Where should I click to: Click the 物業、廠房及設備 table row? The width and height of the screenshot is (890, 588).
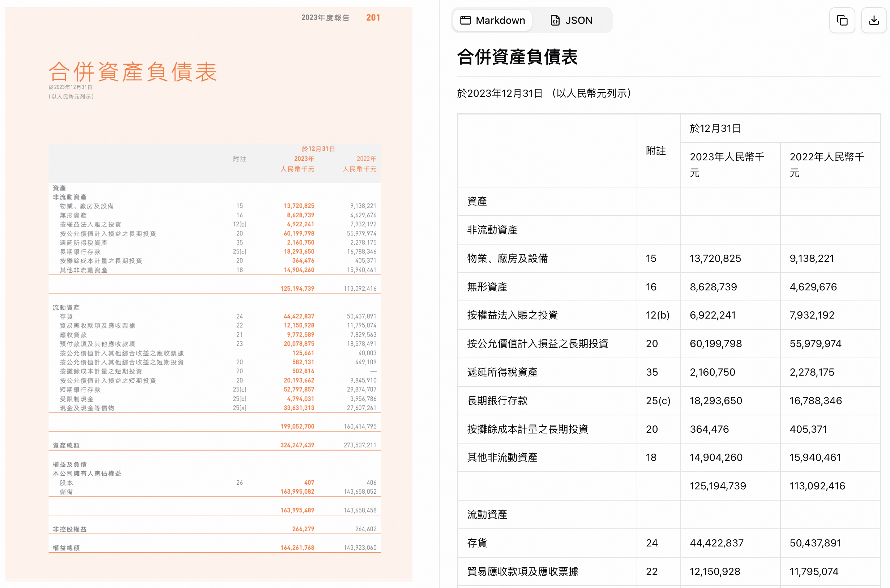(x=507, y=258)
